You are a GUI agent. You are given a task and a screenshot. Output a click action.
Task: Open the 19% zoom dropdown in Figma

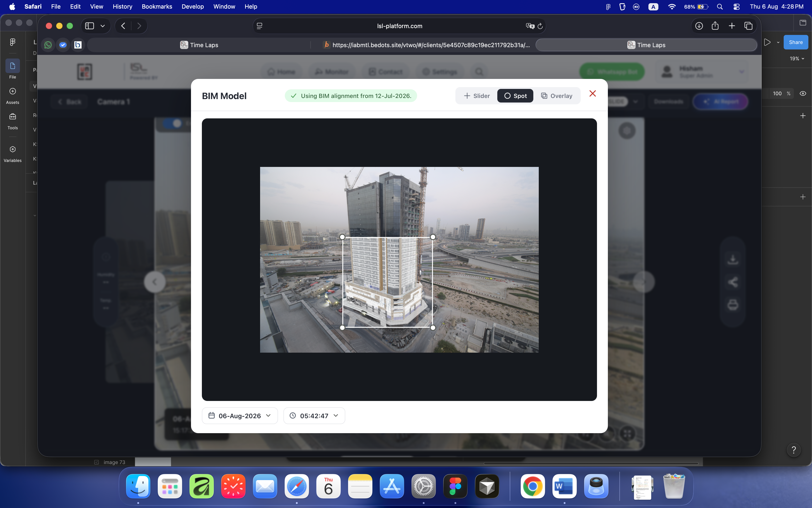coord(797,59)
